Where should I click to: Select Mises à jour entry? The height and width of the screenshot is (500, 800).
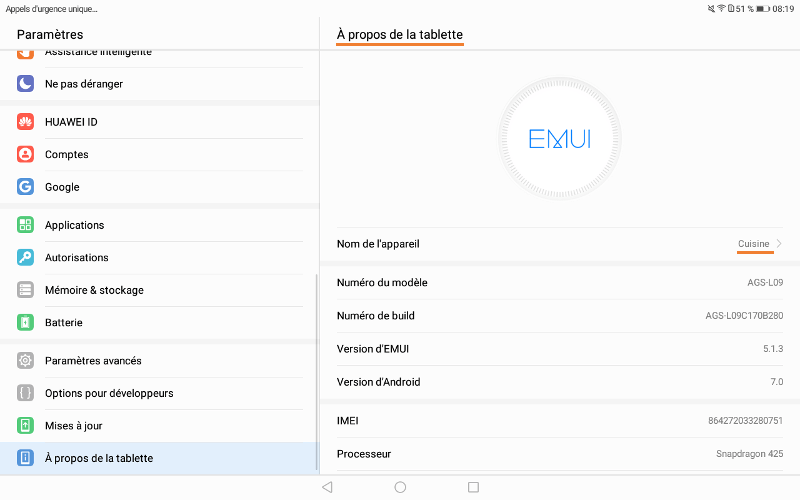pyautogui.click(x=160, y=426)
